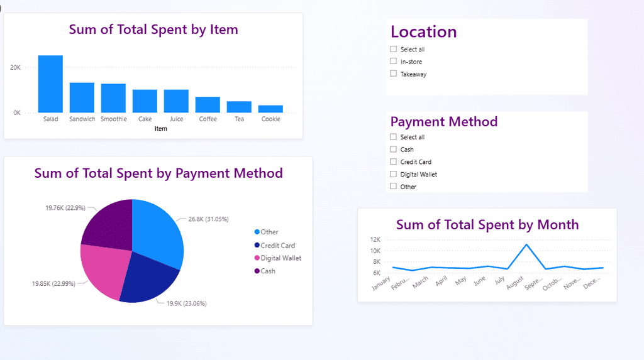Click the 26.8K (31.05%) pie label
The image size is (644, 360).
[x=208, y=219]
